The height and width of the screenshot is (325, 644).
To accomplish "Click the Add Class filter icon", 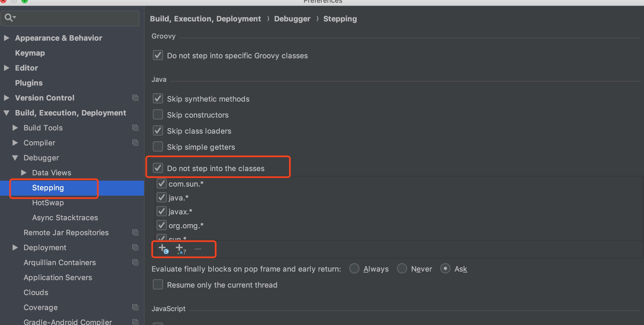I will tap(163, 249).
